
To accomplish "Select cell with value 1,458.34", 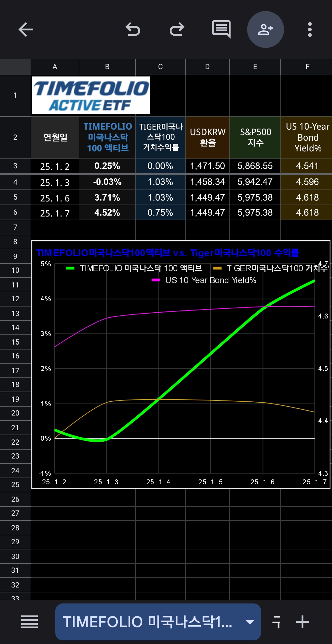I will coord(207,182).
